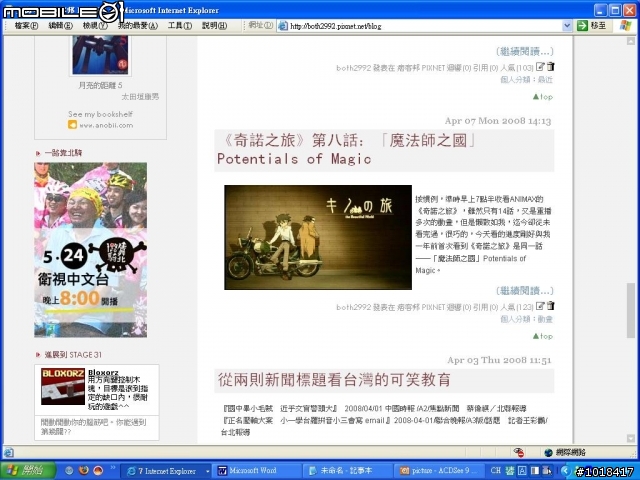
Task: Open the 檔案(F) menu
Action: point(26,26)
